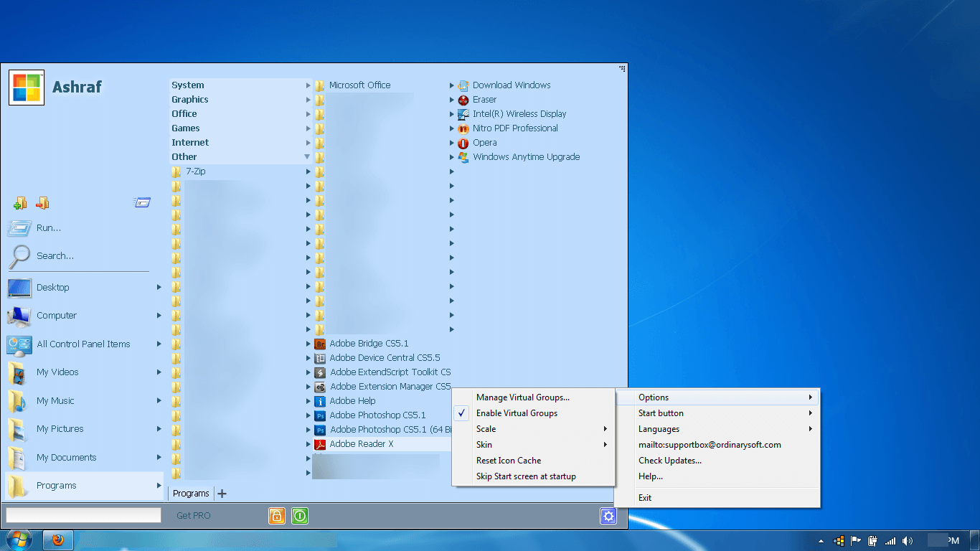Switch to the Programs tab

[x=191, y=494]
